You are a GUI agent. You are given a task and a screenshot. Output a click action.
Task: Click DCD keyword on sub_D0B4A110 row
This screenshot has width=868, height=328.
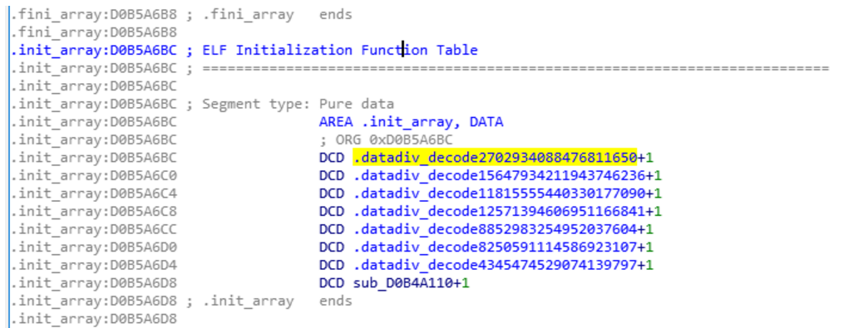click(x=332, y=283)
